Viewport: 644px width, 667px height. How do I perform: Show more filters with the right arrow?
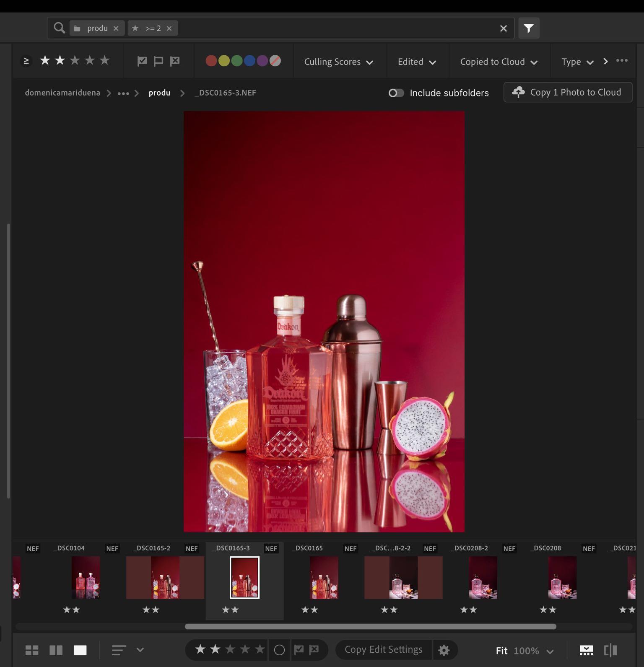click(605, 61)
